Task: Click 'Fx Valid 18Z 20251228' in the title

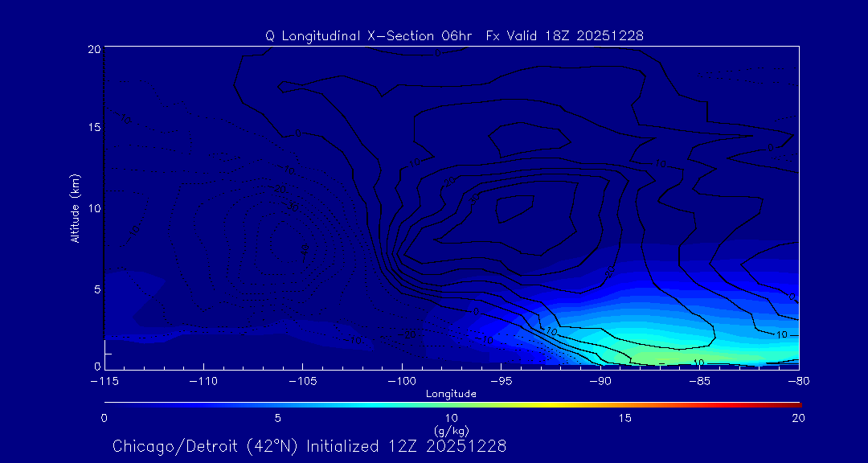Action: point(564,36)
